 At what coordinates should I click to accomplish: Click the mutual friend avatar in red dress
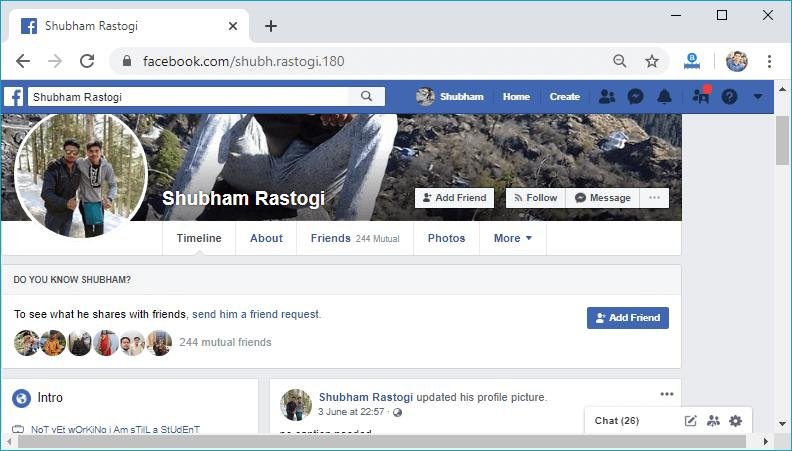tap(106, 343)
